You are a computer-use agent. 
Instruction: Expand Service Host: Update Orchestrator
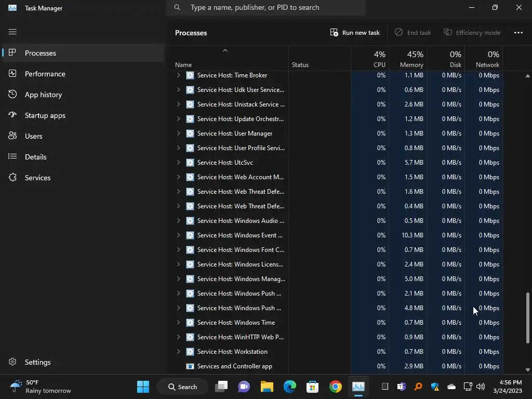[178, 119]
